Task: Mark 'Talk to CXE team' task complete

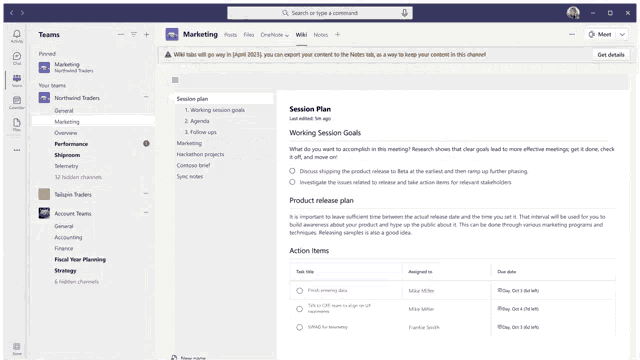Action: pos(300,309)
